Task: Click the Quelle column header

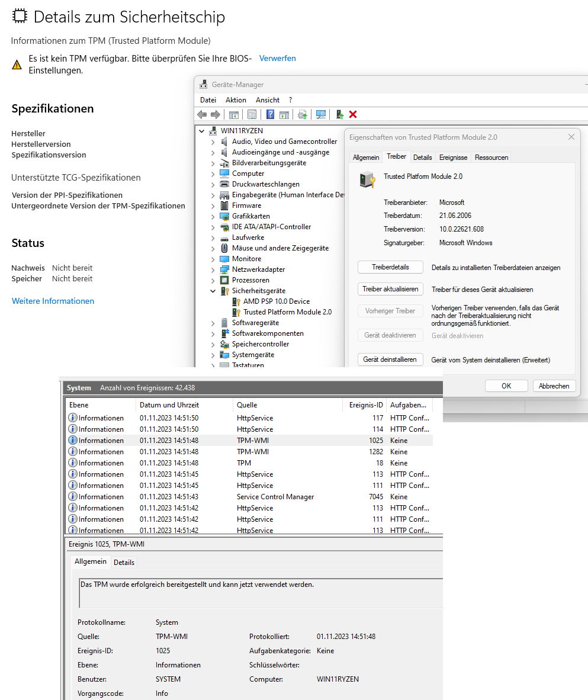Action: click(x=288, y=405)
